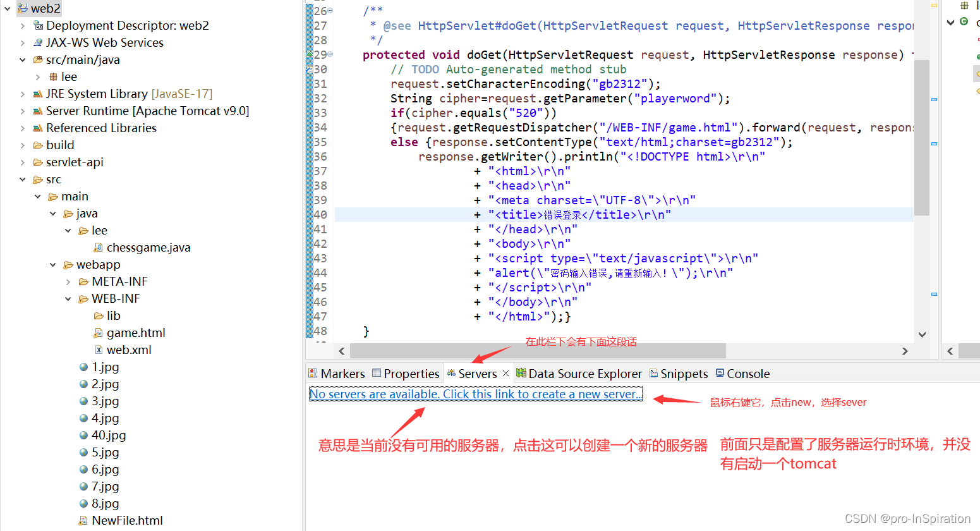The width and height of the screenshot is (980, 531).
Task: Click the 40.jpg image file icon
Action: (83, 435)
